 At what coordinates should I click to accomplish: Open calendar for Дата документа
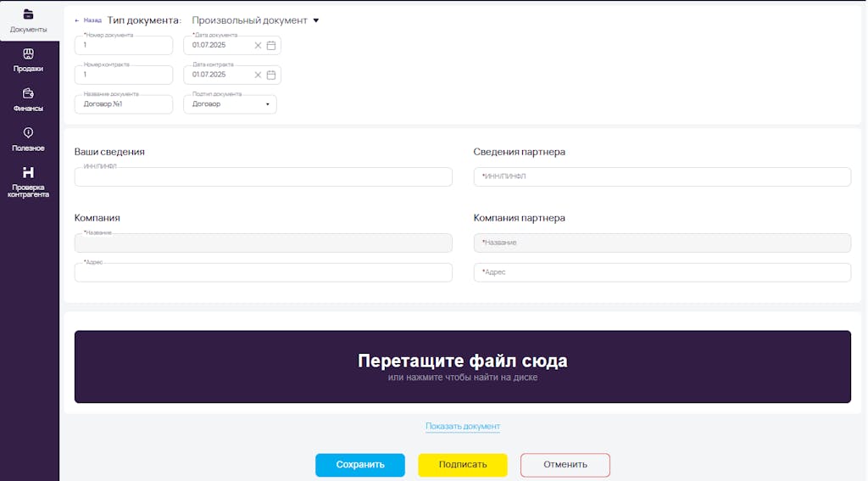271,46
